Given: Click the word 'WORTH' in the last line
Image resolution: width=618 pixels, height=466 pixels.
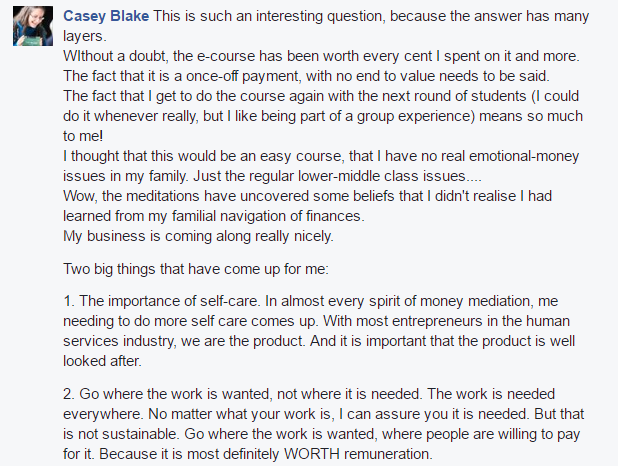Looking at the screenshot, I should coord(312,454).
